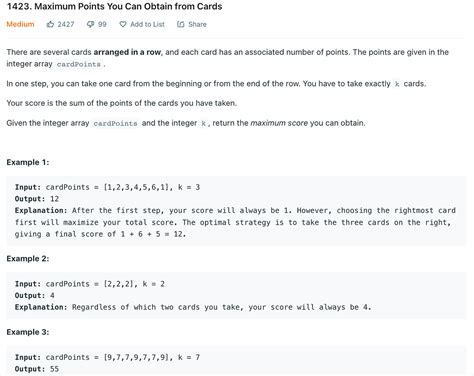Click the Example 1 Explanation text
The height and width of the screenshot is (376, 474).
tap(235, 222)
